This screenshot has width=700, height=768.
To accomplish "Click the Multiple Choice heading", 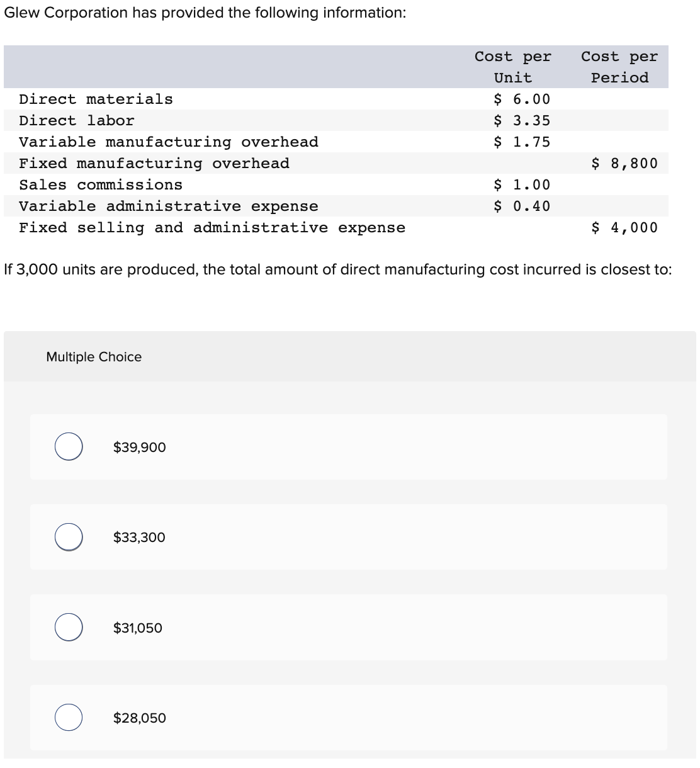I will 94,357.
